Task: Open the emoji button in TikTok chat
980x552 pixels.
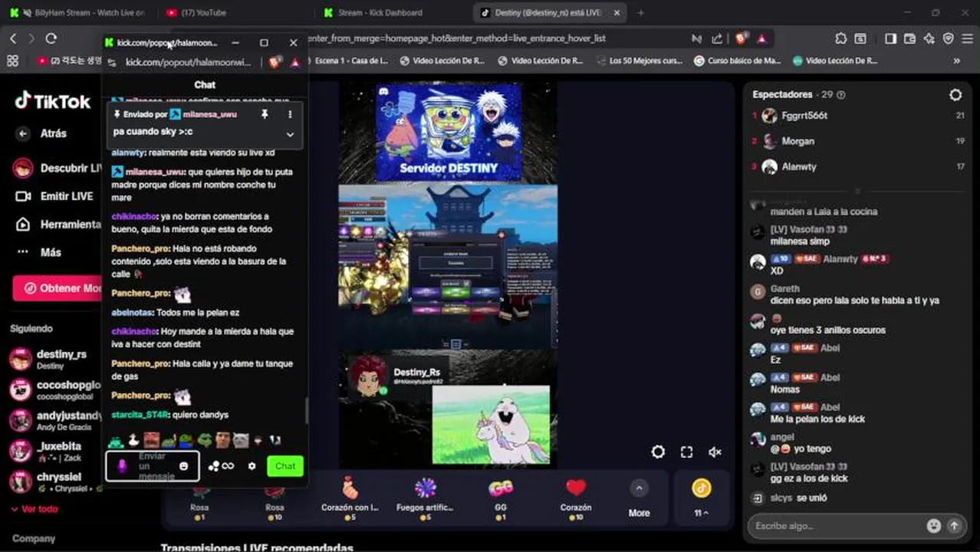Action: (933, 526)
